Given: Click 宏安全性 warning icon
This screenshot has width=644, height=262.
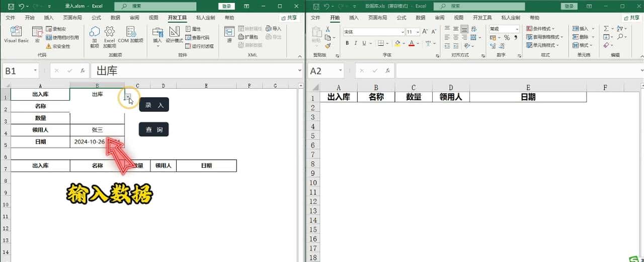Looking at the screenshot, I should click(49, 46).
